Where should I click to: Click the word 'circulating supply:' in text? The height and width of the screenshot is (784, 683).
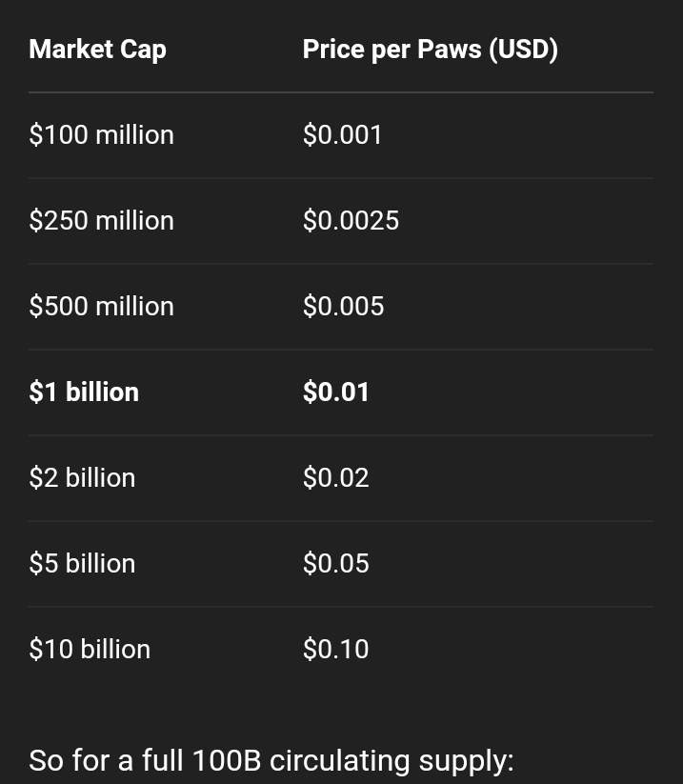tap(392, 760)
